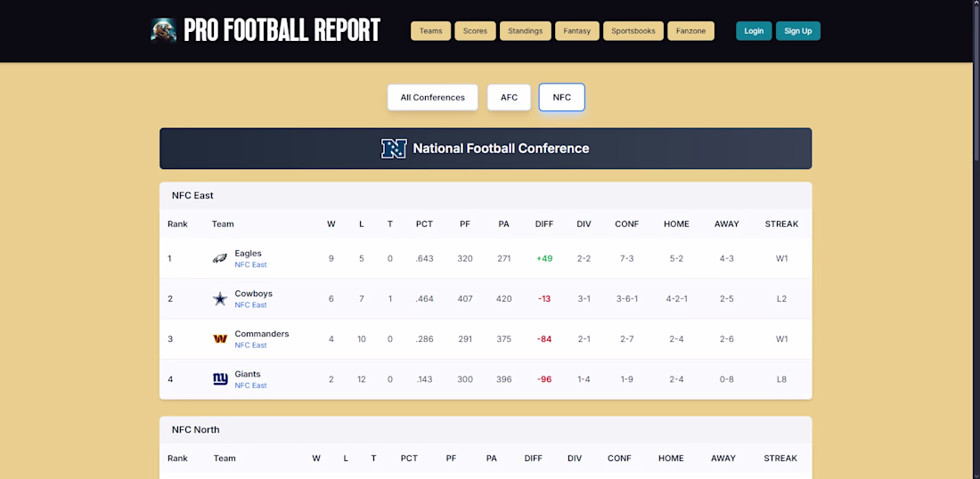Click the Cowboys star logo

click(x=220, y=299)
